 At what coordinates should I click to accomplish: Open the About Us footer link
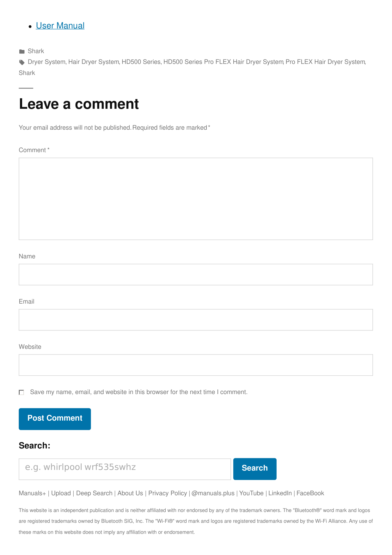pyautogui.click(x=130, y=493)
